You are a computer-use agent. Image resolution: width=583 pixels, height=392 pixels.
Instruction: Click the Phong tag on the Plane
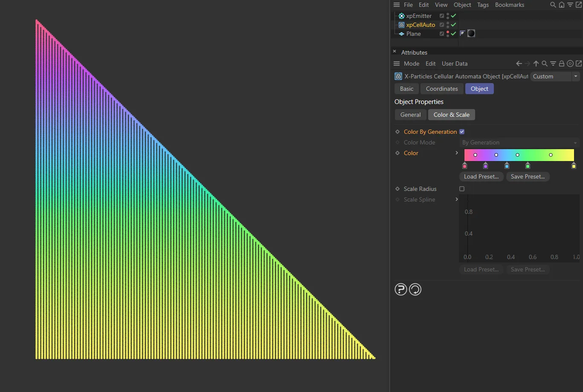coord(471,33)
